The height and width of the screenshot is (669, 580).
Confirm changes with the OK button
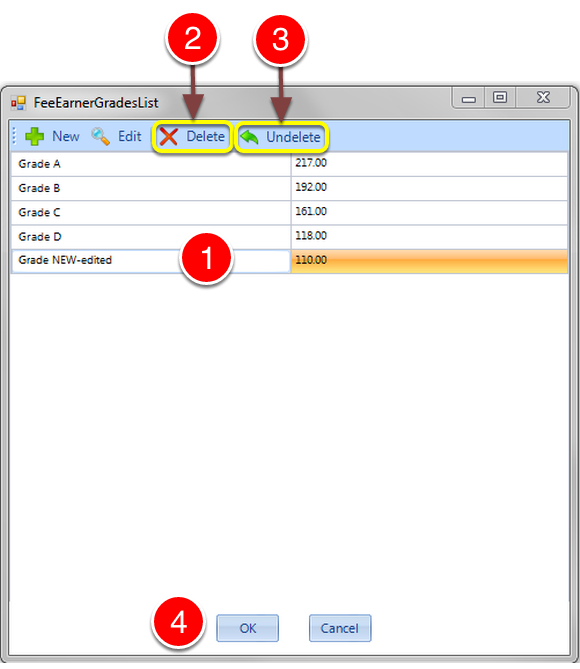coord(248,628)
